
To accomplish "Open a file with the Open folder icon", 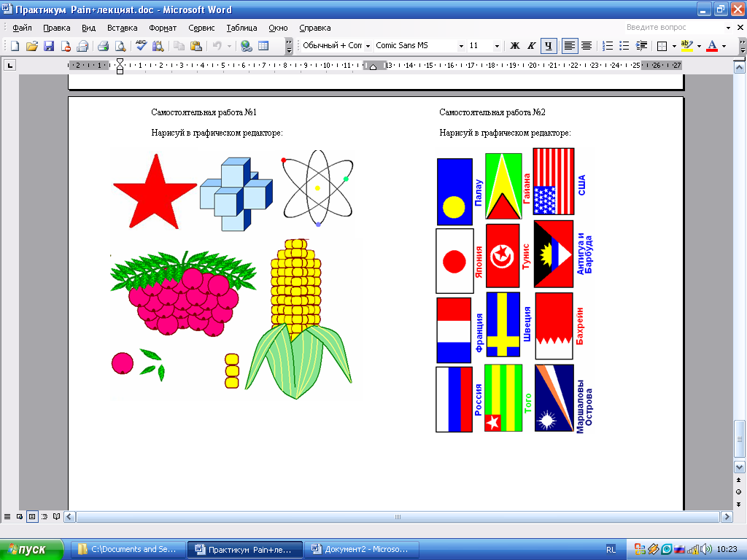I will click(x=31, y=46).
